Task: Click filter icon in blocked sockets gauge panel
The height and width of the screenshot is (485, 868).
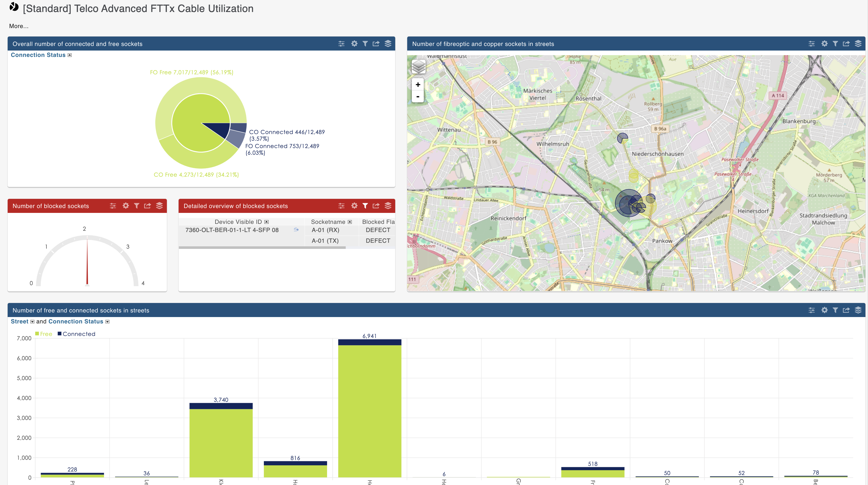Action: tap(137, 205)
